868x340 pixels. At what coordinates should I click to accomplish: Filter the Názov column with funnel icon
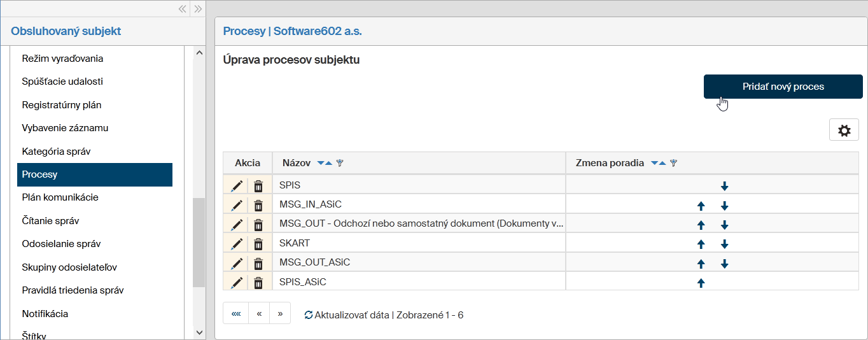[x=340, y=163]
